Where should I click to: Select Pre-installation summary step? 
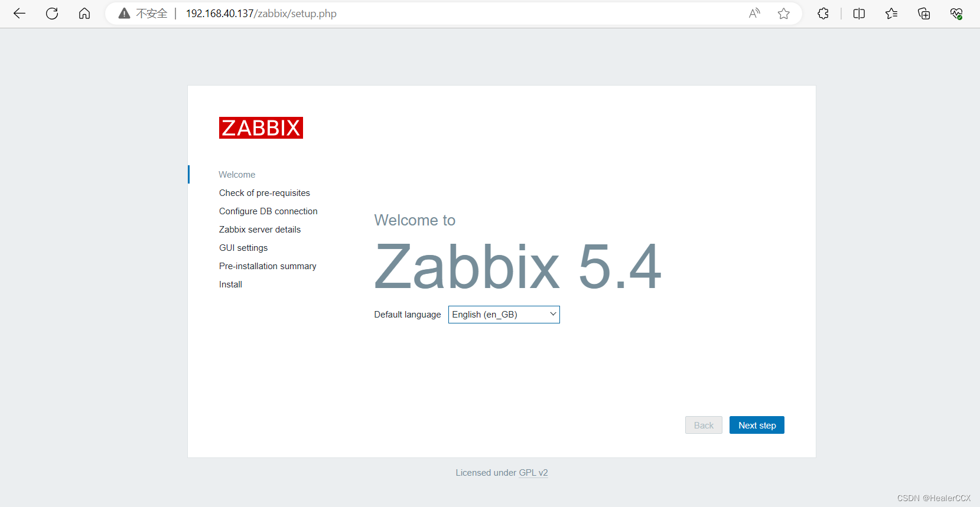coord(268,266)
